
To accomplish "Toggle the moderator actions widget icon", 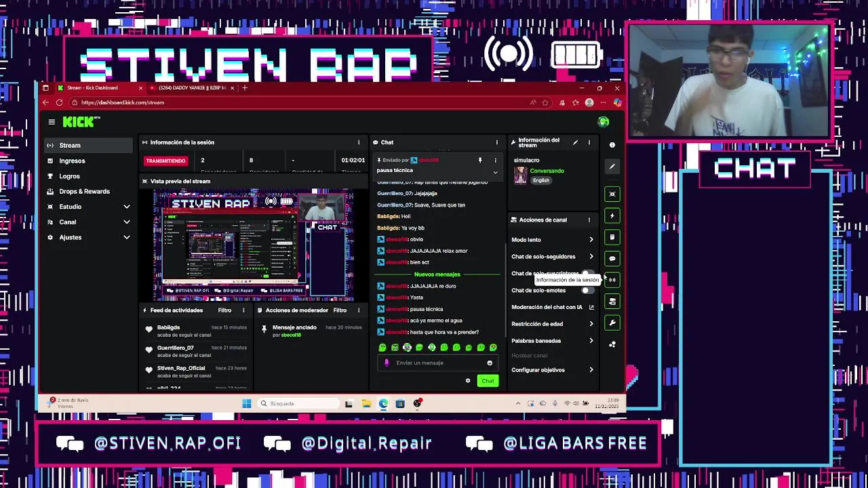I will 612,237.
